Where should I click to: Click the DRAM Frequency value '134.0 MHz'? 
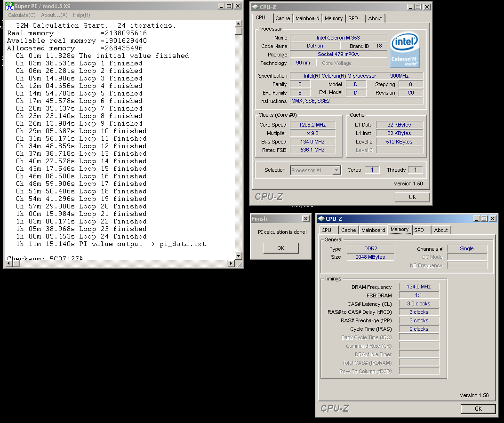tap(419, 287)
